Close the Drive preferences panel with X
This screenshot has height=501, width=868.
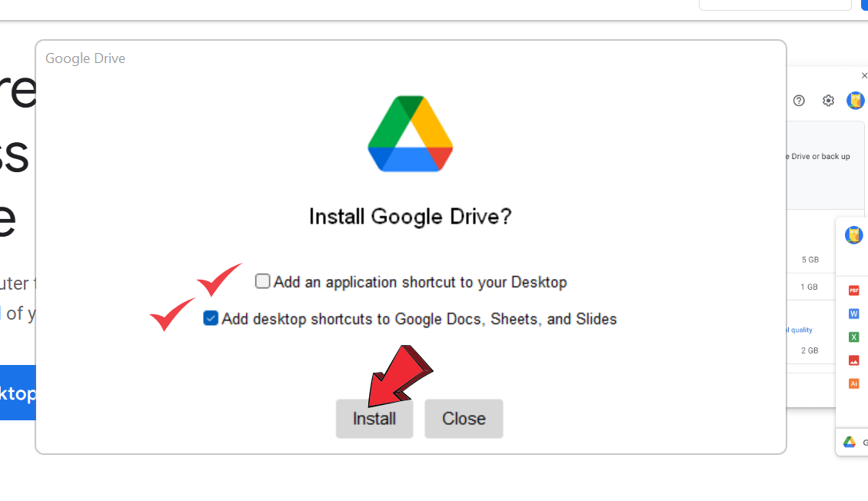[x=863, y=76]
